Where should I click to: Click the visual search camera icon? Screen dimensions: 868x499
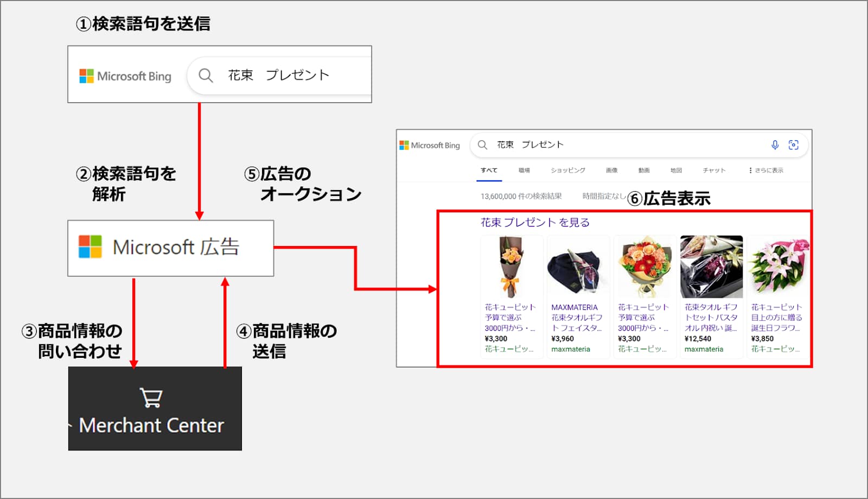point(793,145)
